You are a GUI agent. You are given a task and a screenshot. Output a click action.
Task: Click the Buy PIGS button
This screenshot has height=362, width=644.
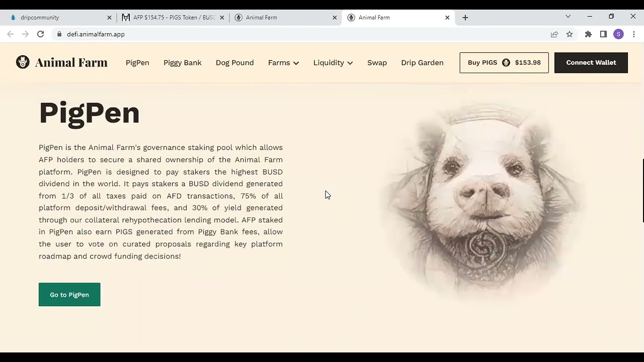click(x=504, y=63)
